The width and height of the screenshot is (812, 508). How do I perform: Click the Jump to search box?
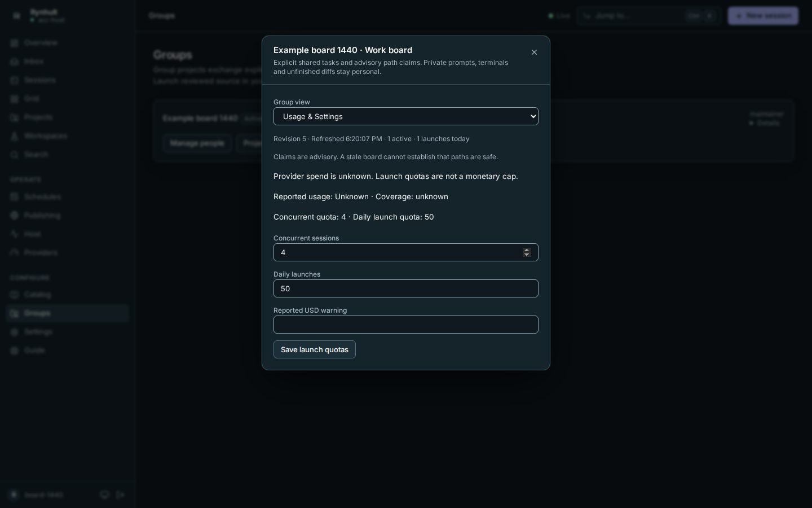point(648,16)
